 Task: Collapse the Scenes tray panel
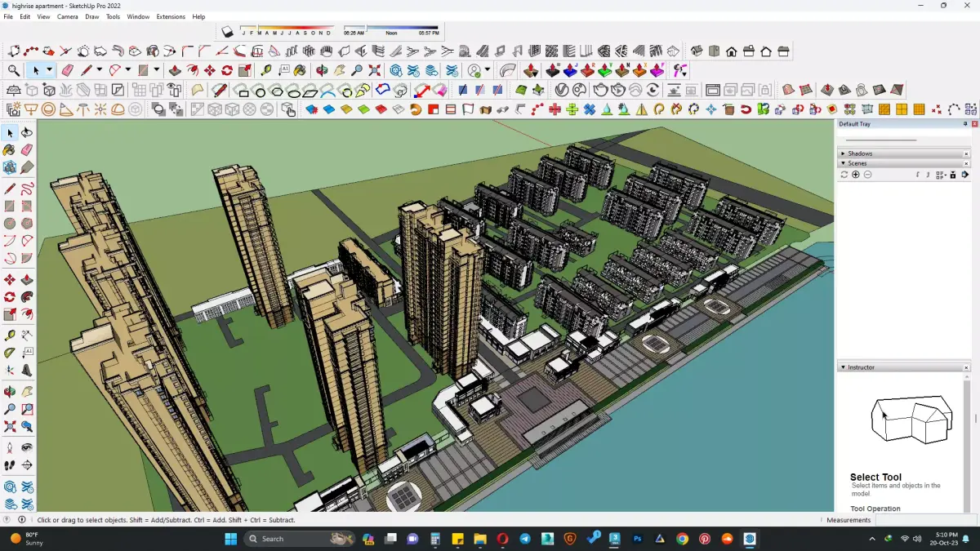[842, 163]
